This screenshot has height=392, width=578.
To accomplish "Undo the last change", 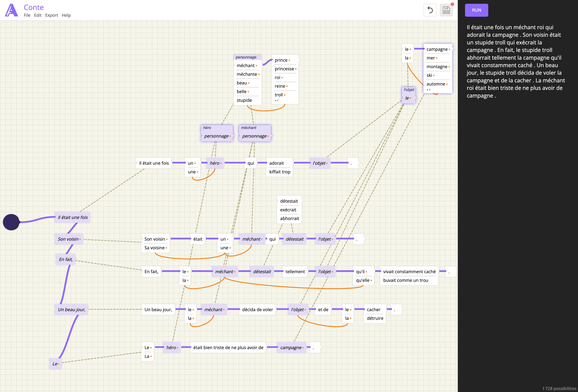I will click(430, 10).
